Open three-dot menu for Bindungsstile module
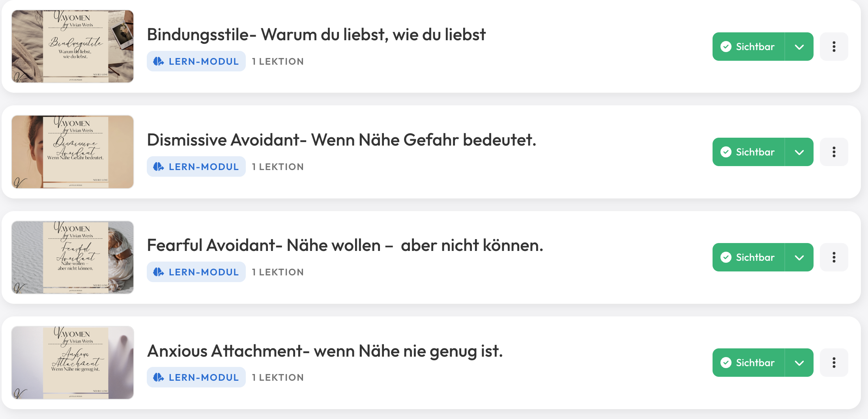 pos(834,47)
